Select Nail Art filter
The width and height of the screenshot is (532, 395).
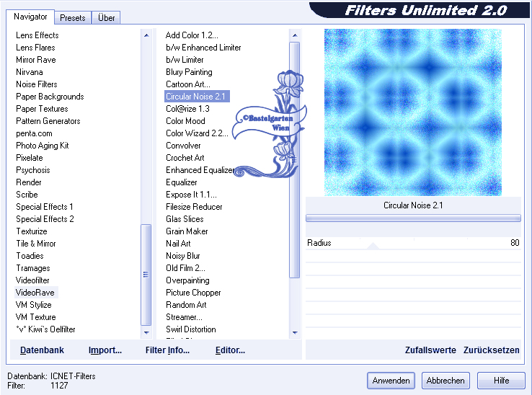coord(178,244)
